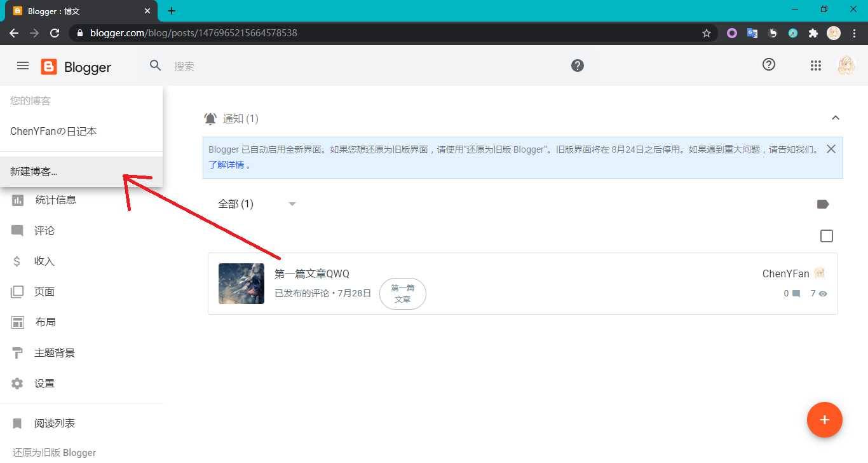Dismiss the new interface notification

click(831, 149)
